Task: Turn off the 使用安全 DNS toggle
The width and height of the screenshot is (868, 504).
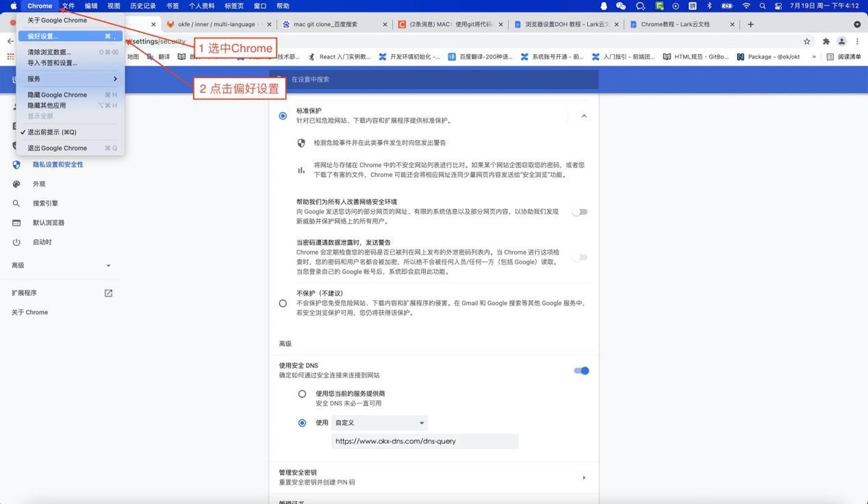Action: pos(581,371)
